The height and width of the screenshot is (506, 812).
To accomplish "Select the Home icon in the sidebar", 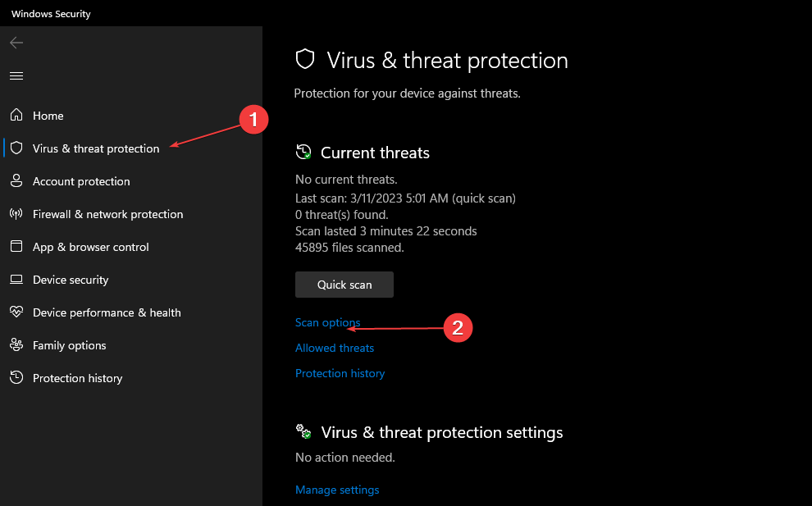I will click(16, 116).
